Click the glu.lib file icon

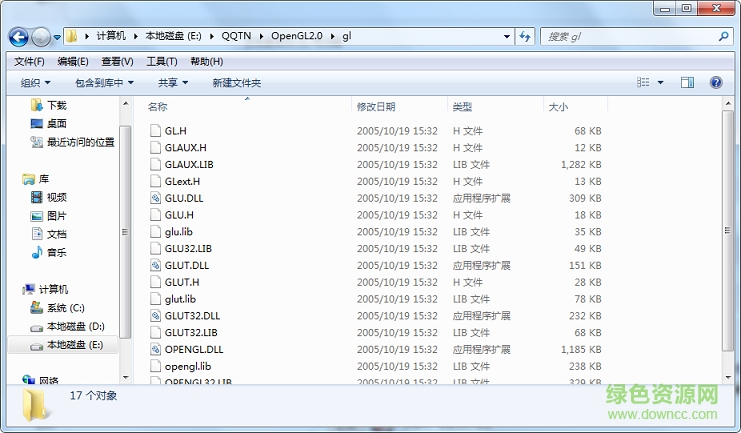[155, 232]
